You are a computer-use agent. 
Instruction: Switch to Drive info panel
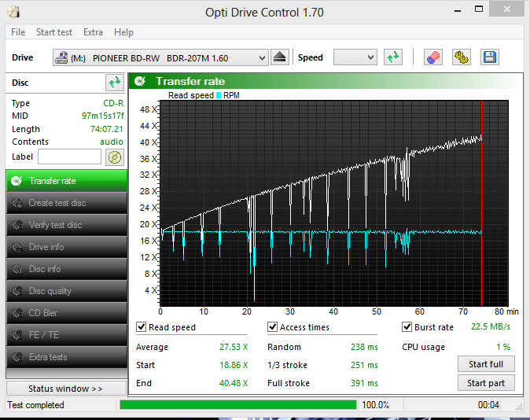click(67, 247)
